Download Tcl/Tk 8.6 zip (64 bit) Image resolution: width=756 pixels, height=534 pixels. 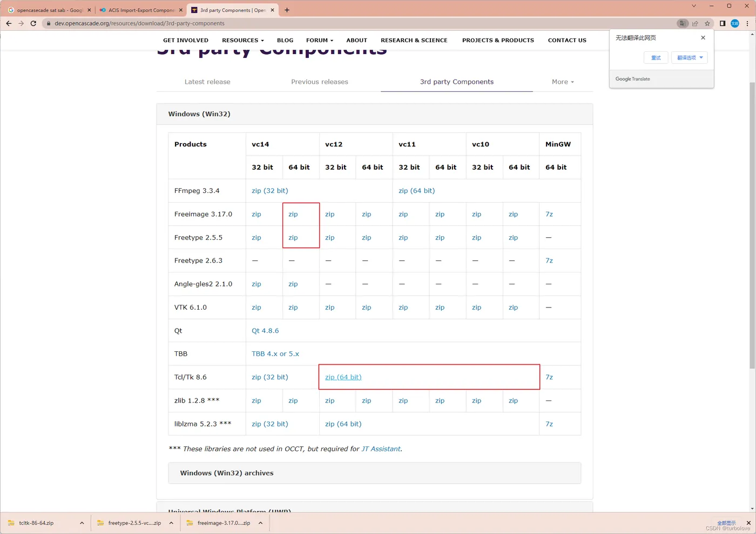point(343,377)
